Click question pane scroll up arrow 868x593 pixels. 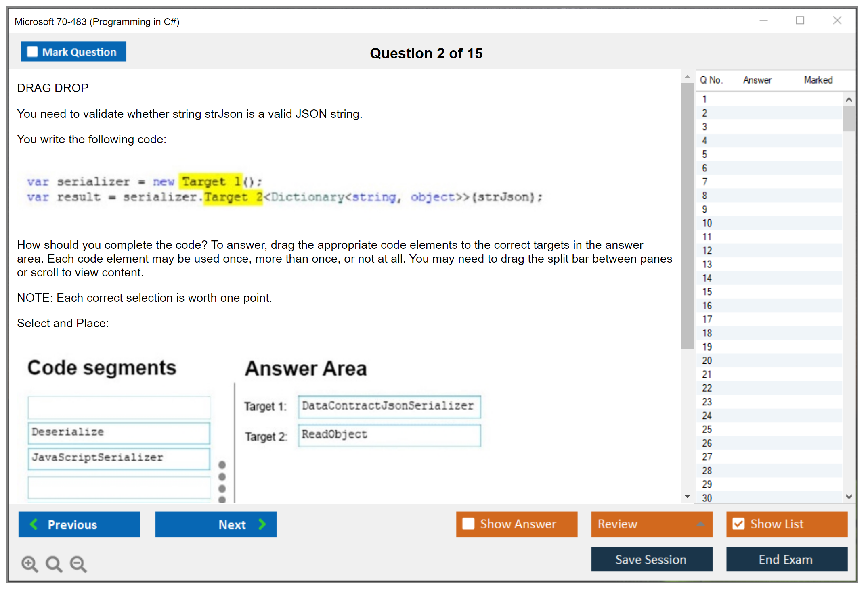[687, 77]
